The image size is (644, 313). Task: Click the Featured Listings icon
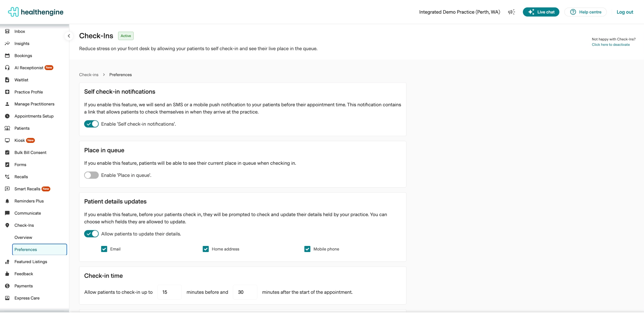[x=7, y=262]
